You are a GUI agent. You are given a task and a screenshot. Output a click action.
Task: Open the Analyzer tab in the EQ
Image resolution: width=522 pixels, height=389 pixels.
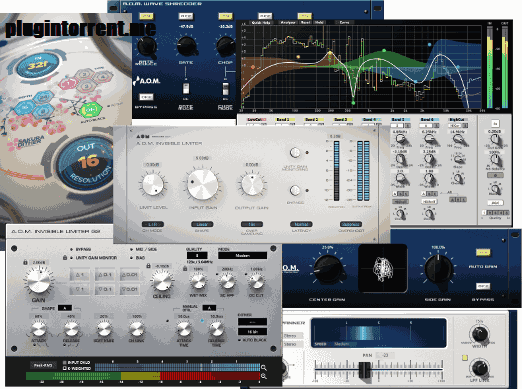click(287, 22)
